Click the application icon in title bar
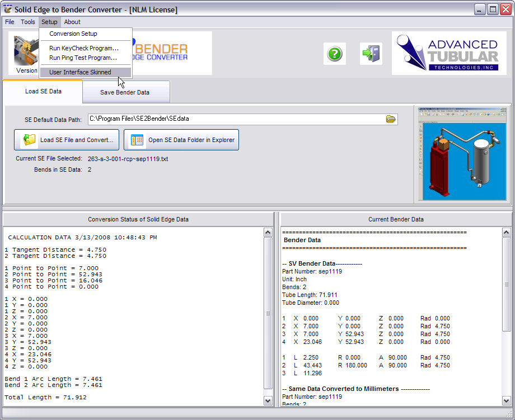515x420 pixels. pyautogui.click(x=8, y=10)
